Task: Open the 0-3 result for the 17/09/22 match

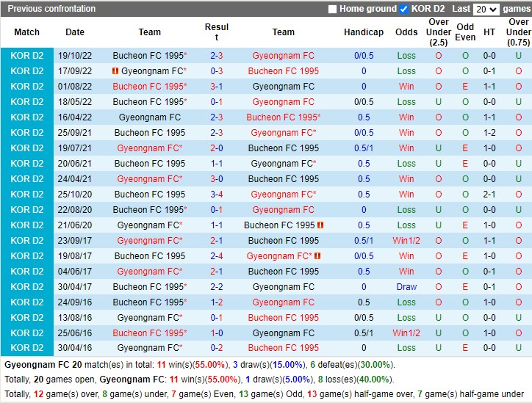Action: pos(217,71)
